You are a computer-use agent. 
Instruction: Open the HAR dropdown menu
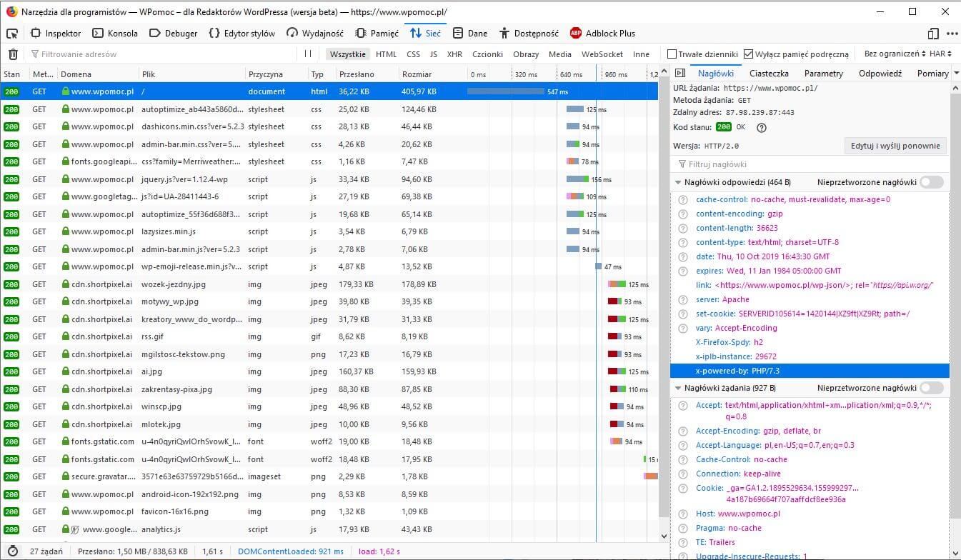[x=941, y=54]
